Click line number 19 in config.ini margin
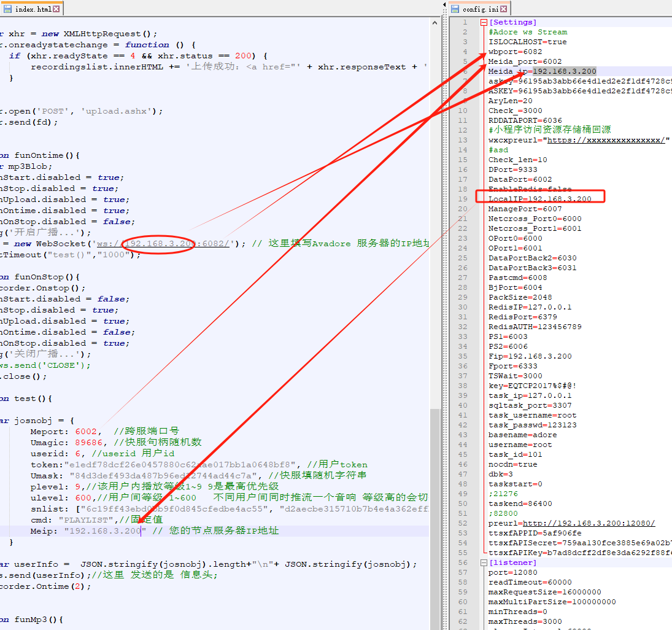The width and height of the screenshot is (672, 630). (x=463, y=199)
